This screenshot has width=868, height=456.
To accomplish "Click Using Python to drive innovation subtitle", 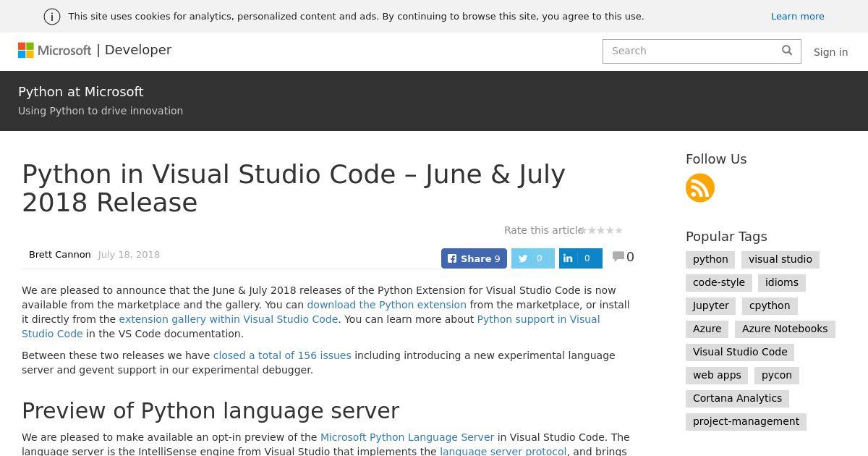I will coord(101,111).
